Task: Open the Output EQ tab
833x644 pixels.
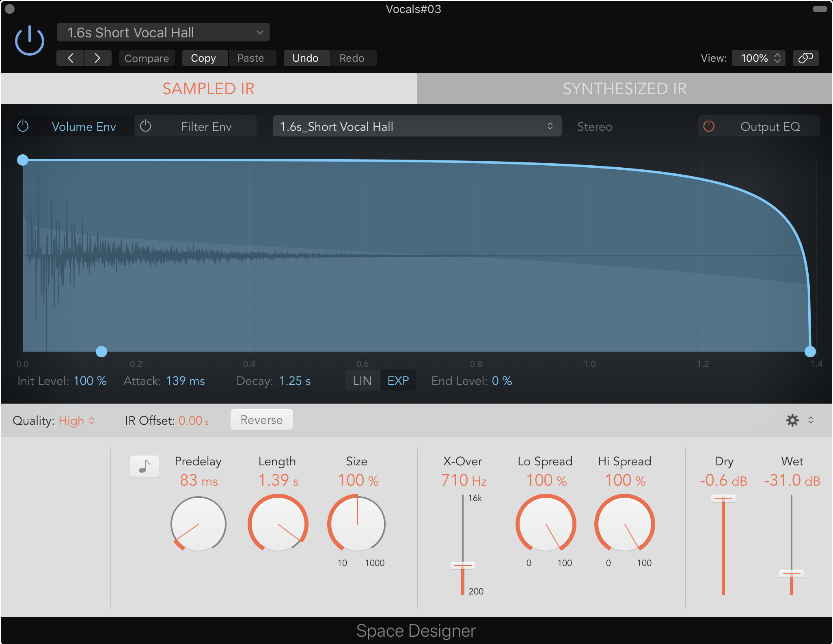Action: [770, 127]
